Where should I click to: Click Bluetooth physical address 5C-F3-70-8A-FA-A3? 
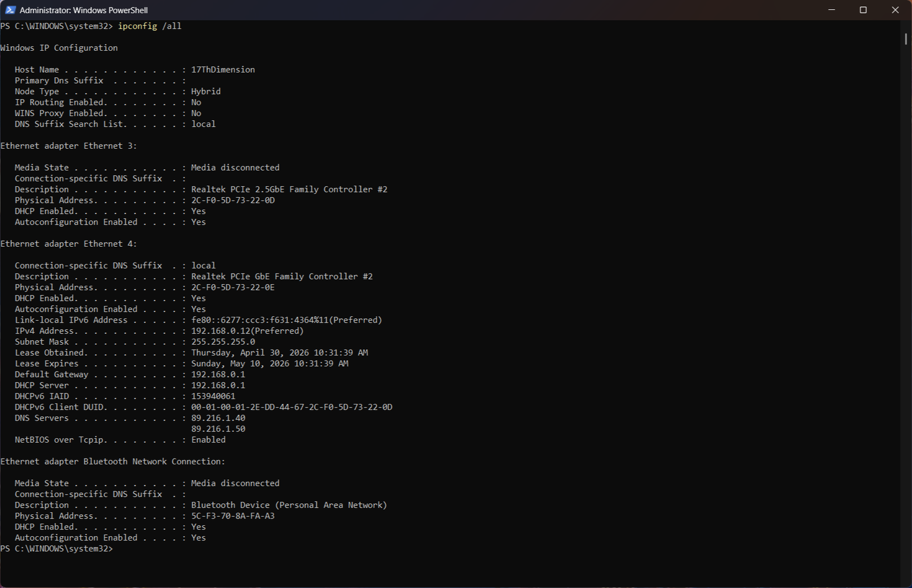point(233,516)
